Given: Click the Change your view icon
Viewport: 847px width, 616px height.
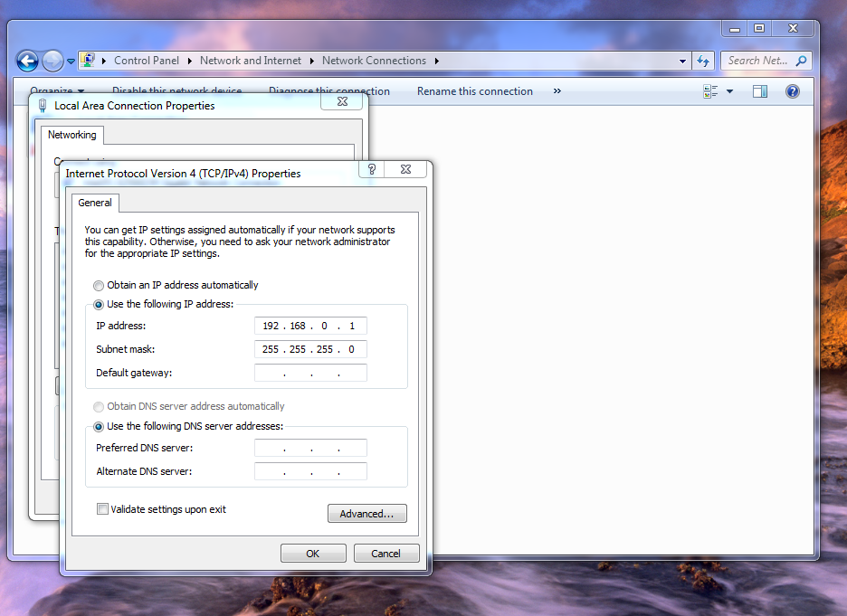Looking at the screenshot, I should 710,90.
